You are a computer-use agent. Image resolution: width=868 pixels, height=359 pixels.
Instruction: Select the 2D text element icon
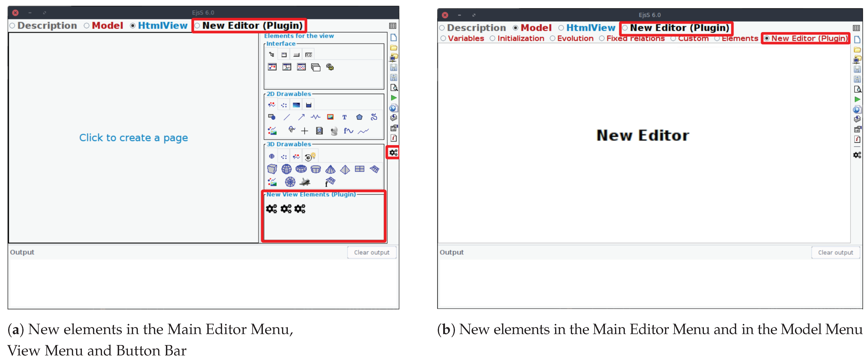pyautogui.click(x=344, y=117)
